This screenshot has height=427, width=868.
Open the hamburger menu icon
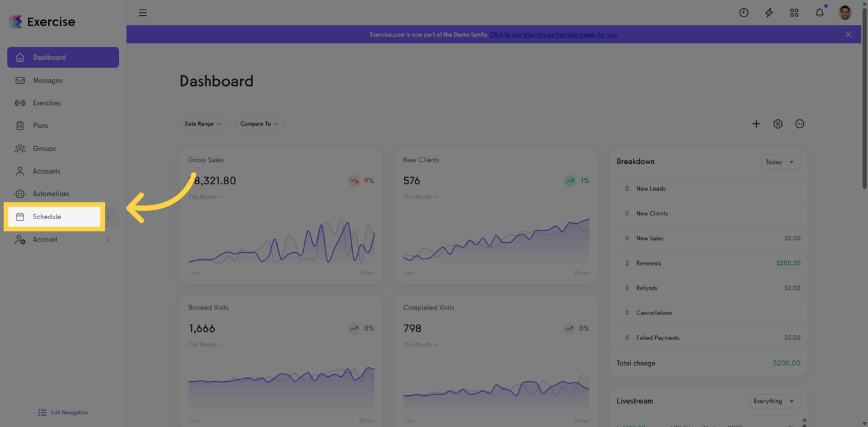pyautogui.click(x=143, y=13)
